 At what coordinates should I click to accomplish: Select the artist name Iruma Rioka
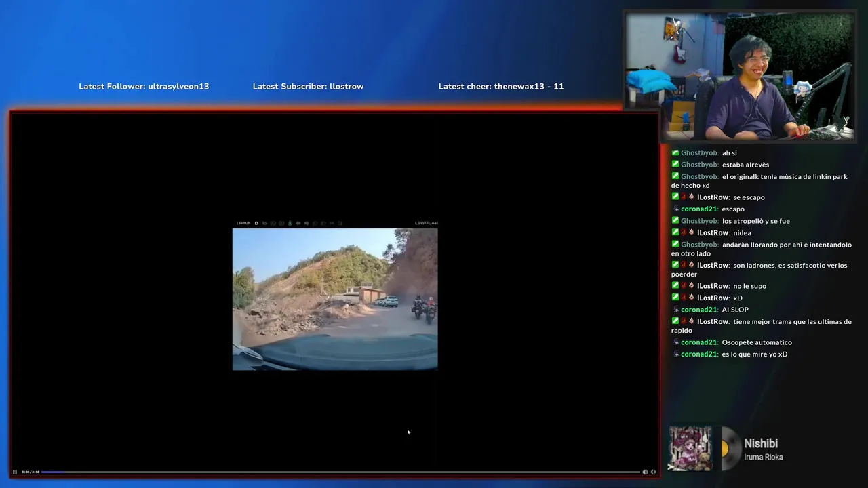(x=764, y=457)
